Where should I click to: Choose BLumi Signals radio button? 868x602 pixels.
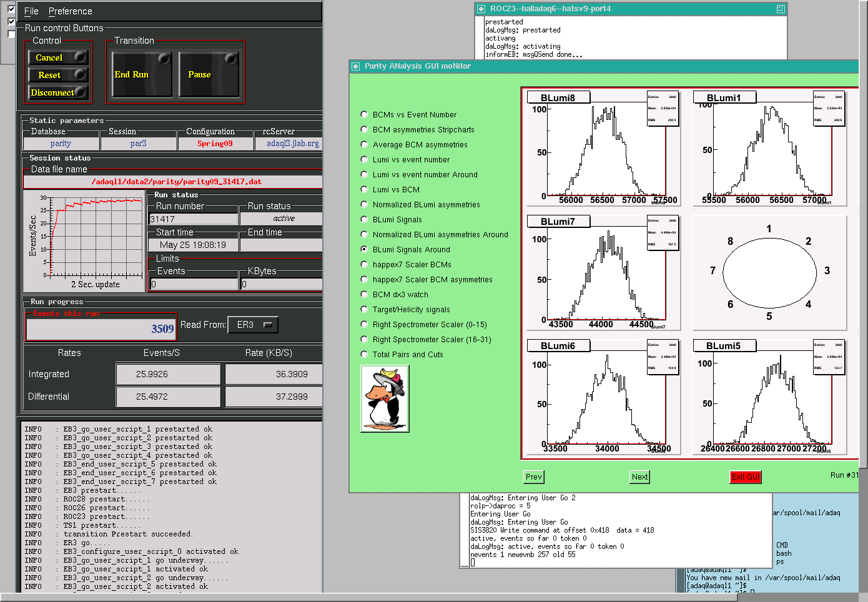click(x=364, y=219)
